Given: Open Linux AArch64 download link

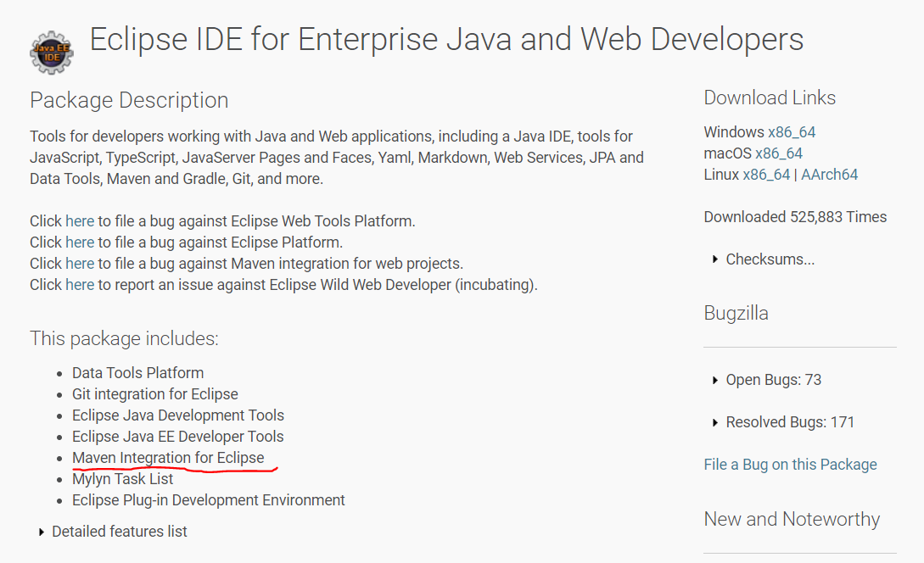Looking at the screenshot, I should coord(829,175).
